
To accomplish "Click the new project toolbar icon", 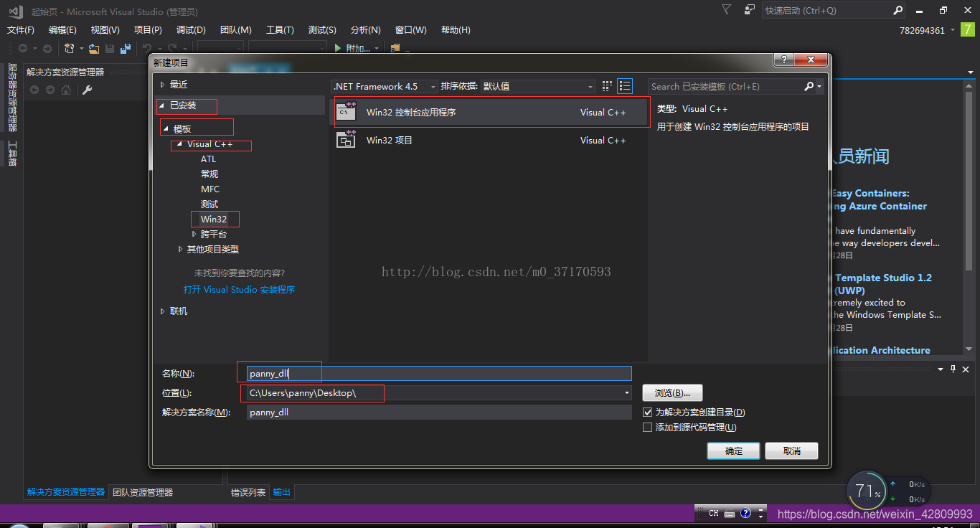I will [x=70, y=48].
